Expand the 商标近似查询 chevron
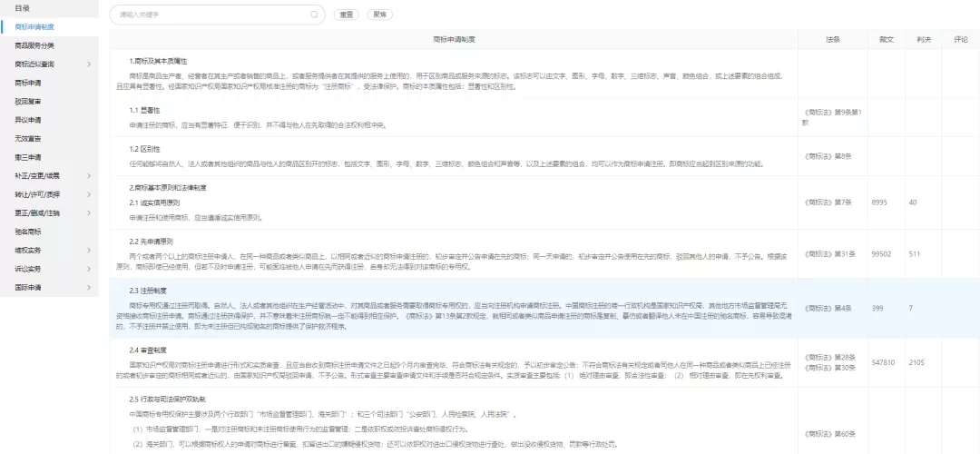The height and width of the screenshot is (454, 980). point(89,64)
